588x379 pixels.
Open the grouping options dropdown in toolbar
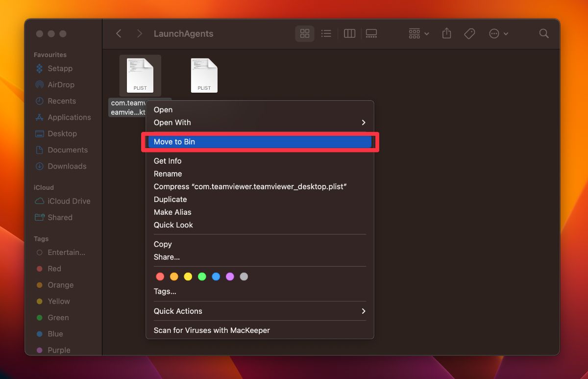click(418, 33)
